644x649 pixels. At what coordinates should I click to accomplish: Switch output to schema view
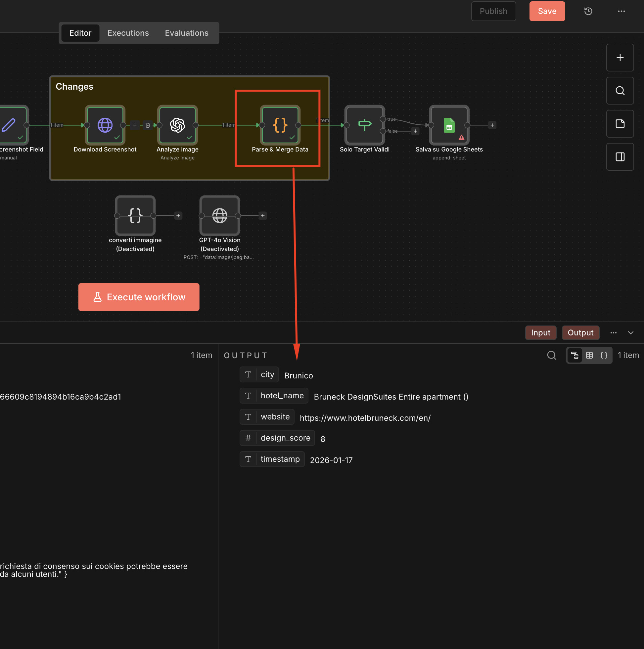(575, 355)
